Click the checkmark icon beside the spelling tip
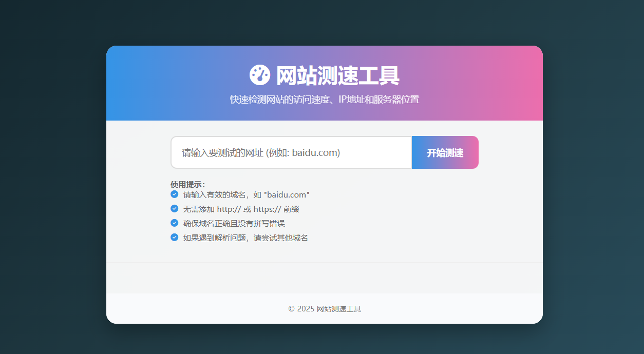644x354 pixels. [x=174, y=223]
